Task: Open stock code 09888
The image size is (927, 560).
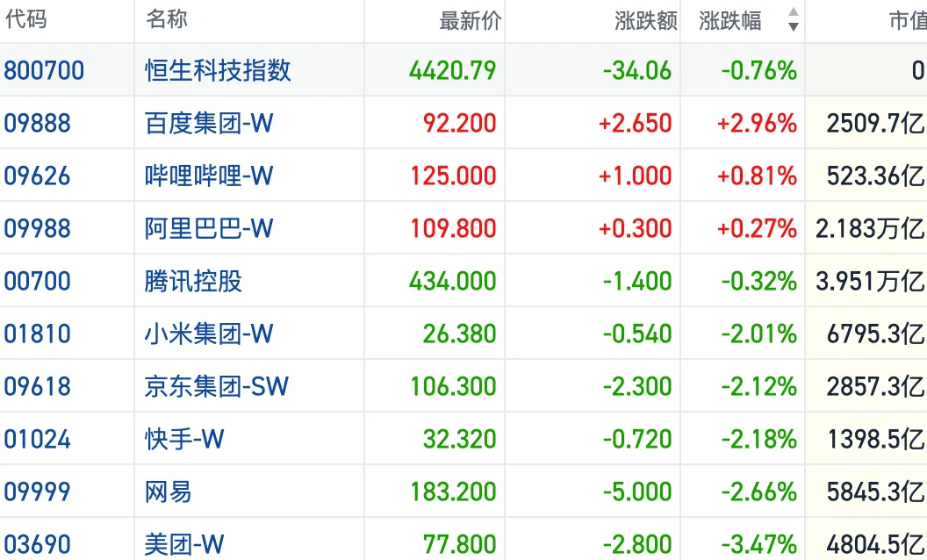Action: pyautogui.click(x=37, y=124)
